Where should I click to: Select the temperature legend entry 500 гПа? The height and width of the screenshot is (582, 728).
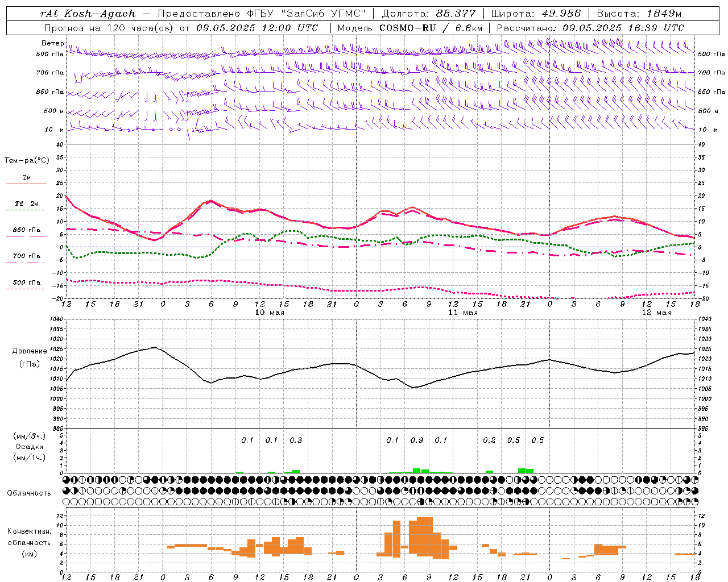(26, 282)
